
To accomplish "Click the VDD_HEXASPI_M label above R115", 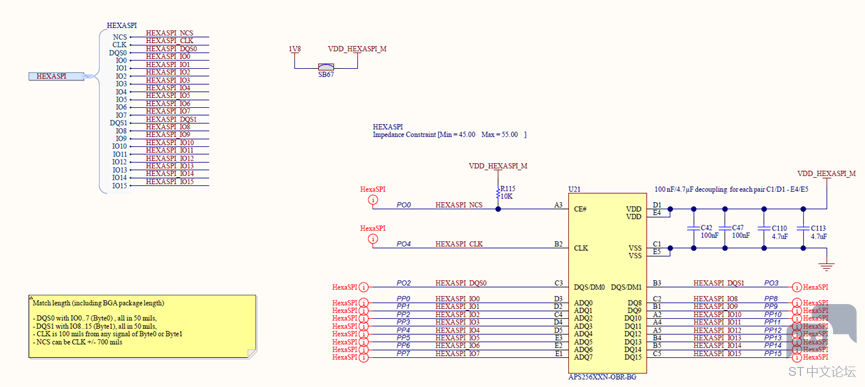I will (x=498, y=165).
